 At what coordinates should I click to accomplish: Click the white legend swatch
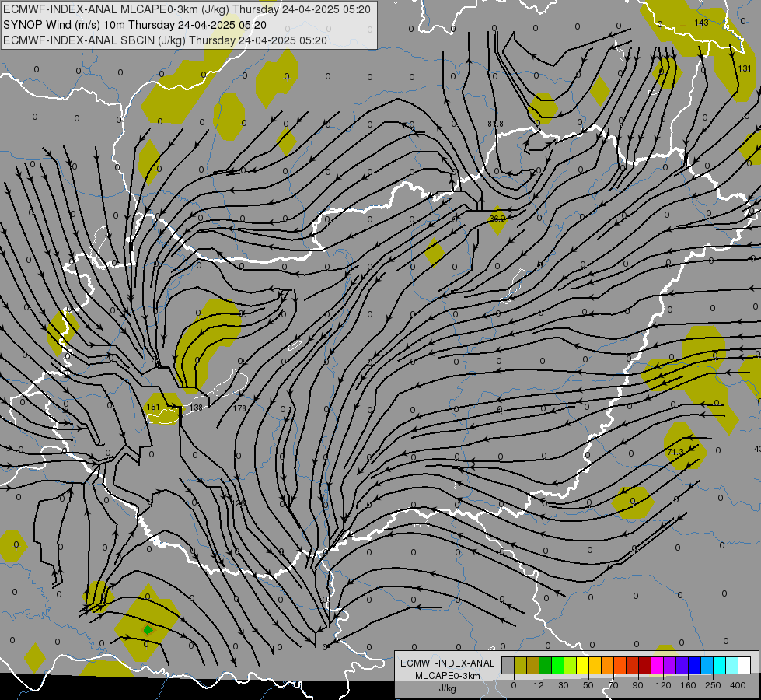tap(745, 666)
